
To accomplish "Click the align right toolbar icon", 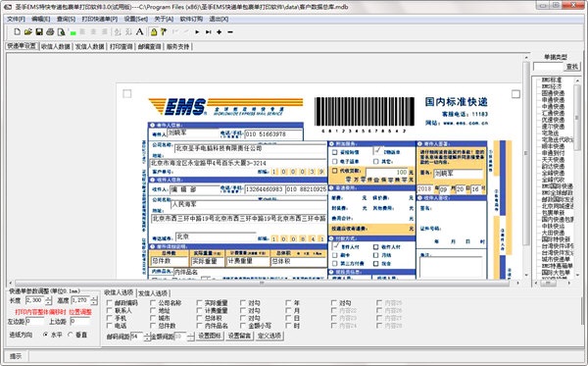I will click(105, 32).
